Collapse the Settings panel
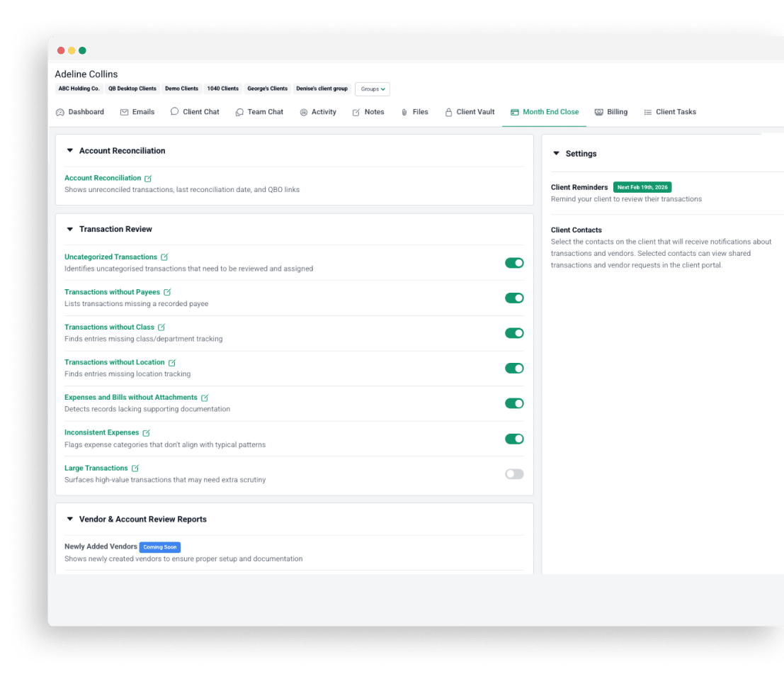This screenshot has height=674, width=784. click(557, 153)
